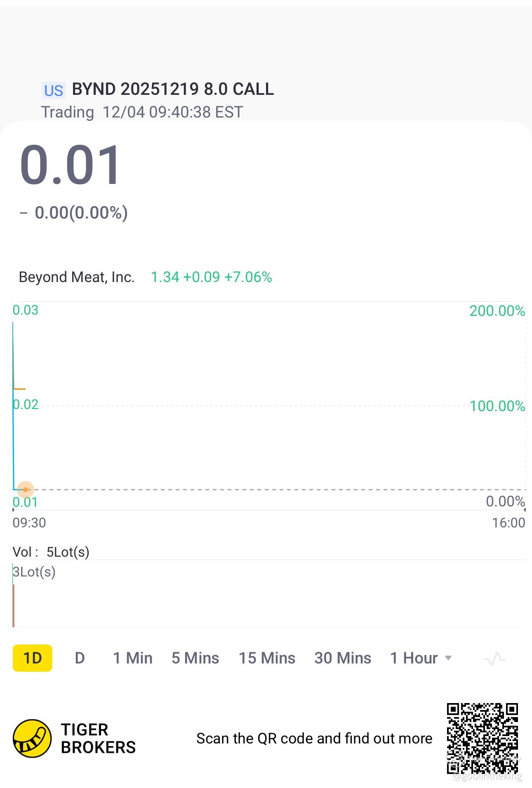Select the 15 Mins interval
This screenshot has width=532, height=788.
pyautogui.click(x=267, y=658)
